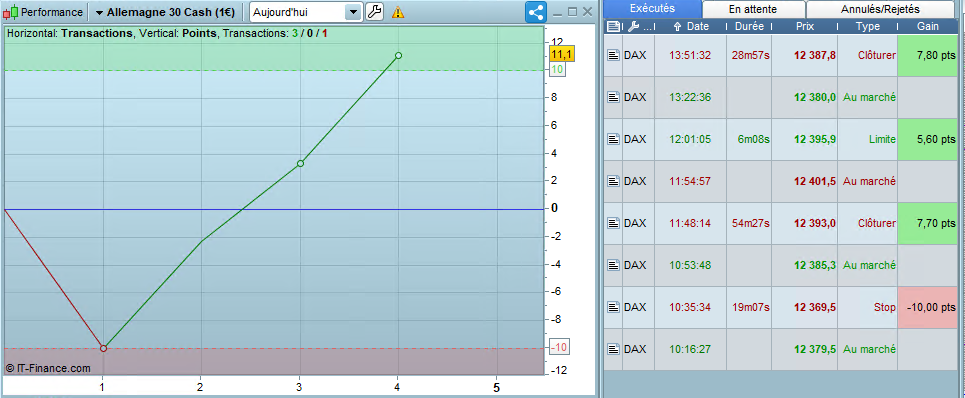Open settings with the wrench icon

point(374,12)
